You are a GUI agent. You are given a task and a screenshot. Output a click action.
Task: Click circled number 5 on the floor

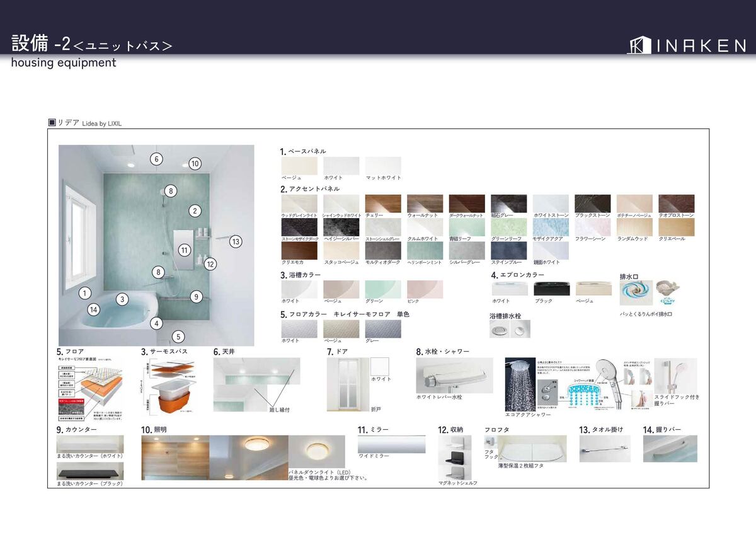178,337
